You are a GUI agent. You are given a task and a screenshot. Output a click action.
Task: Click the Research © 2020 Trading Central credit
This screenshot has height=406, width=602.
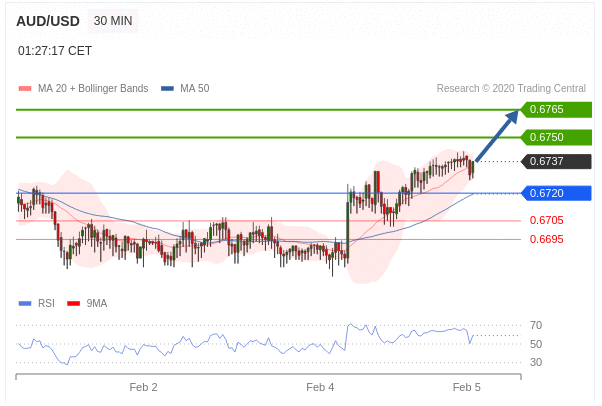511,88
